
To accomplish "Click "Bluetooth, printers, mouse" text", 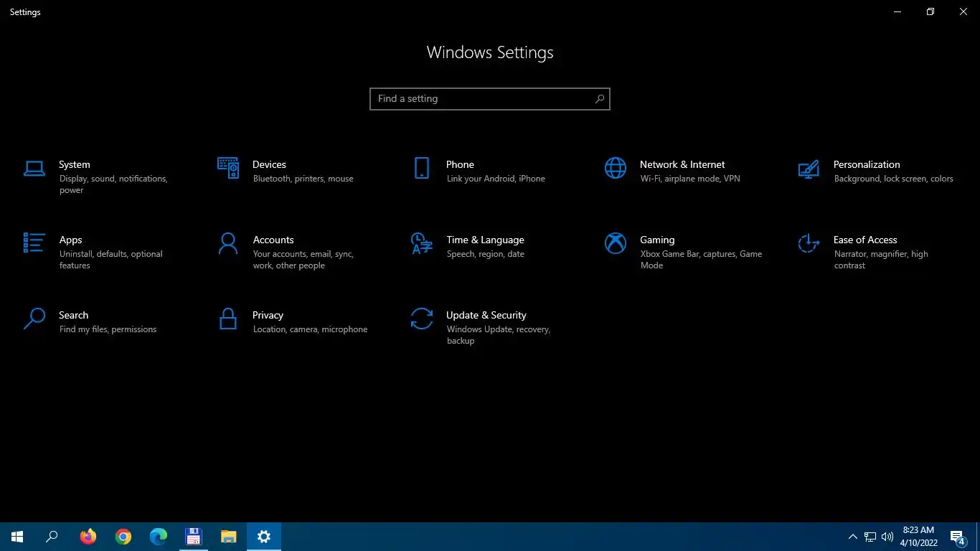I will (x=303, y=179).
